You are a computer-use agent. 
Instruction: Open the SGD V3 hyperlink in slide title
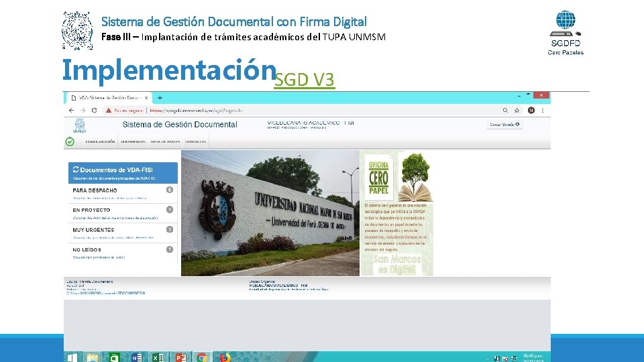click(305, 79)
